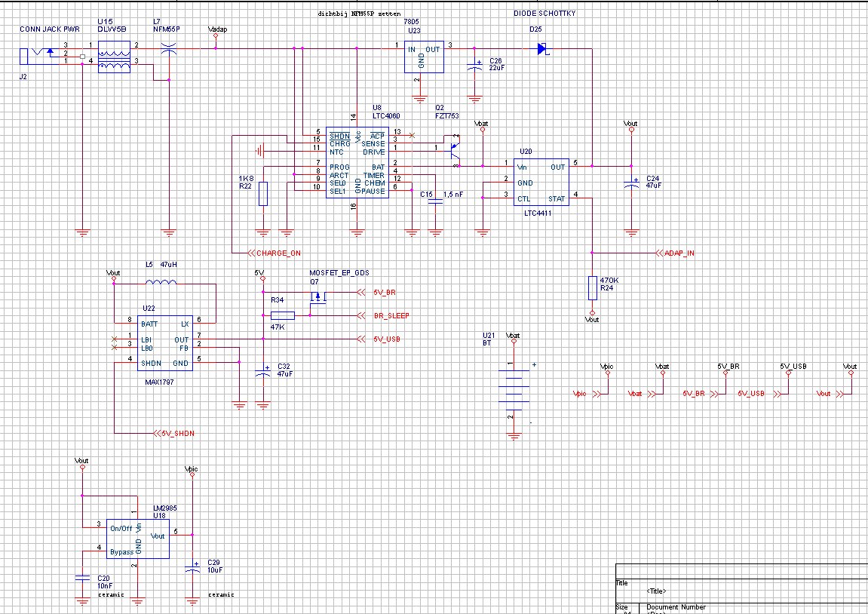Select the MAX1797 converter U22

click(164, 342)
